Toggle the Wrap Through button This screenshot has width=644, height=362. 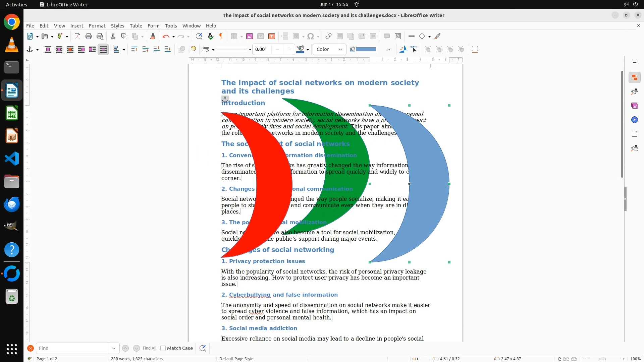click(x=103, y=50)
